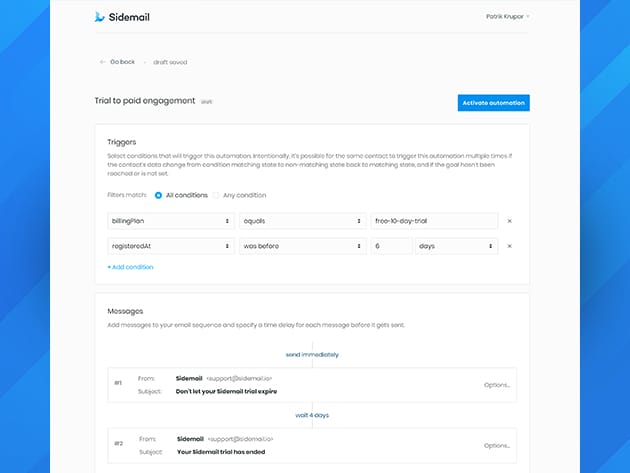Select the All conditions radio button
Screen dimensions: 630x473
point(158,195)
